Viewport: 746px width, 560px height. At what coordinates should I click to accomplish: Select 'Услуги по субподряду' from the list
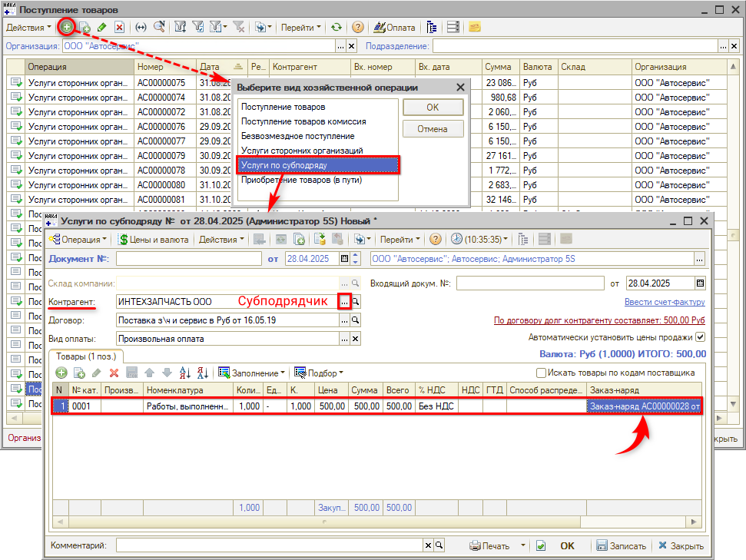317,165
